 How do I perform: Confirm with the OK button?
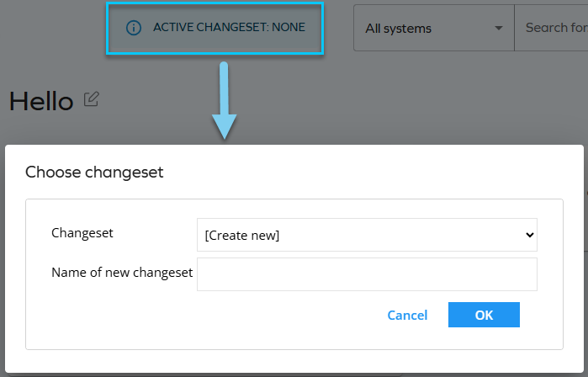click(x=484, y=315)
